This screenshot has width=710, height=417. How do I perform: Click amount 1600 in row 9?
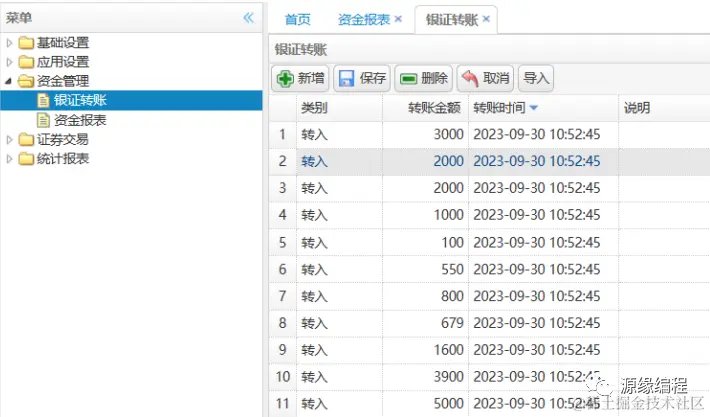coord(448,350)
